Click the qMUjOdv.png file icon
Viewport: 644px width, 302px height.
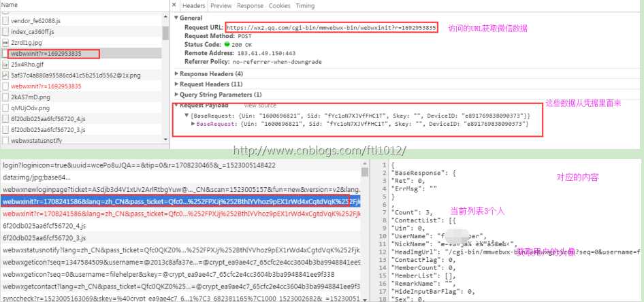[x=5, y=108]
